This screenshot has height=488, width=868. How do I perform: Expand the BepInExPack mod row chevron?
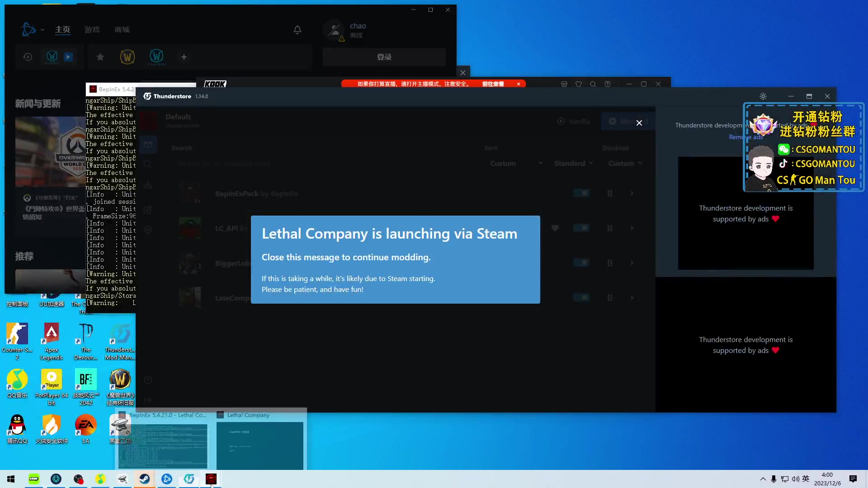click(x=632, y=193)
